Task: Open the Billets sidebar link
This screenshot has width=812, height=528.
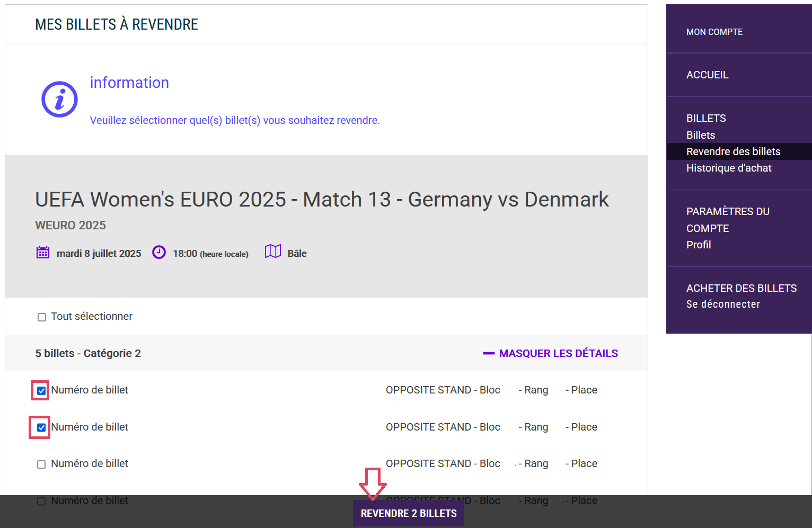Action: [701, 135]
